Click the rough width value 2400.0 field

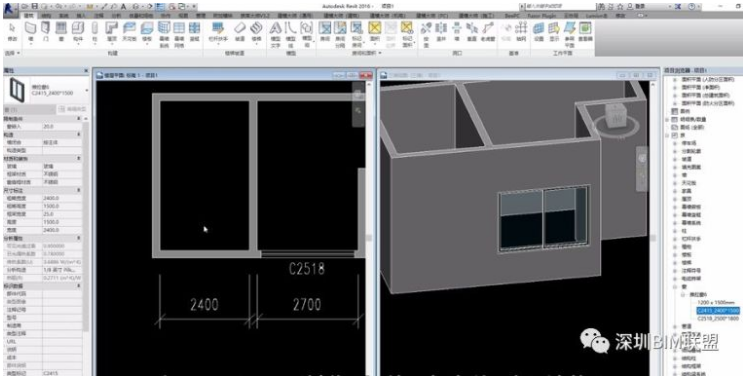click(x=62, y=198)
